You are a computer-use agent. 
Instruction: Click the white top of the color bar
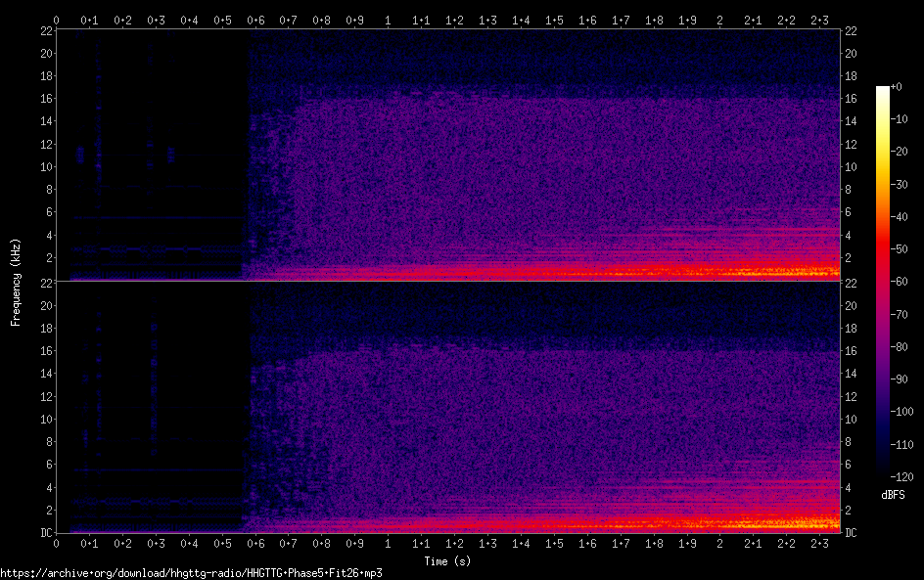pos(883,91)
